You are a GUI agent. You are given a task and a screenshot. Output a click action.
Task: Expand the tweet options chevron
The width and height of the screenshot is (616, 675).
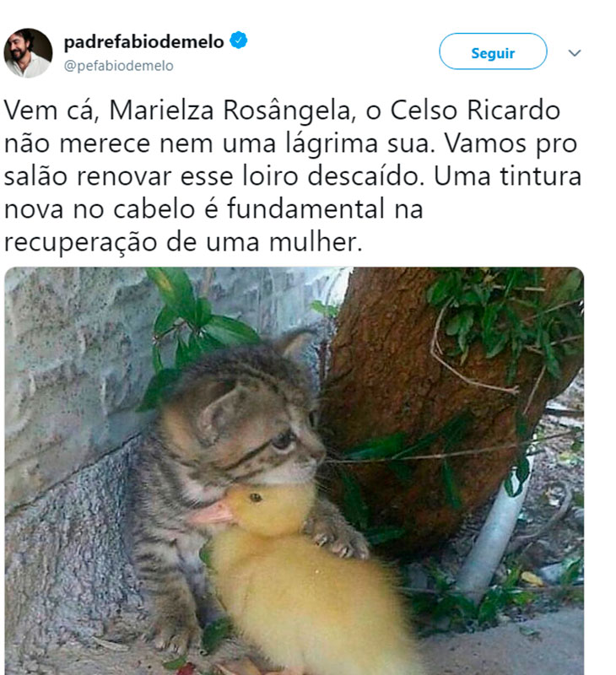[x=575, y=53]
